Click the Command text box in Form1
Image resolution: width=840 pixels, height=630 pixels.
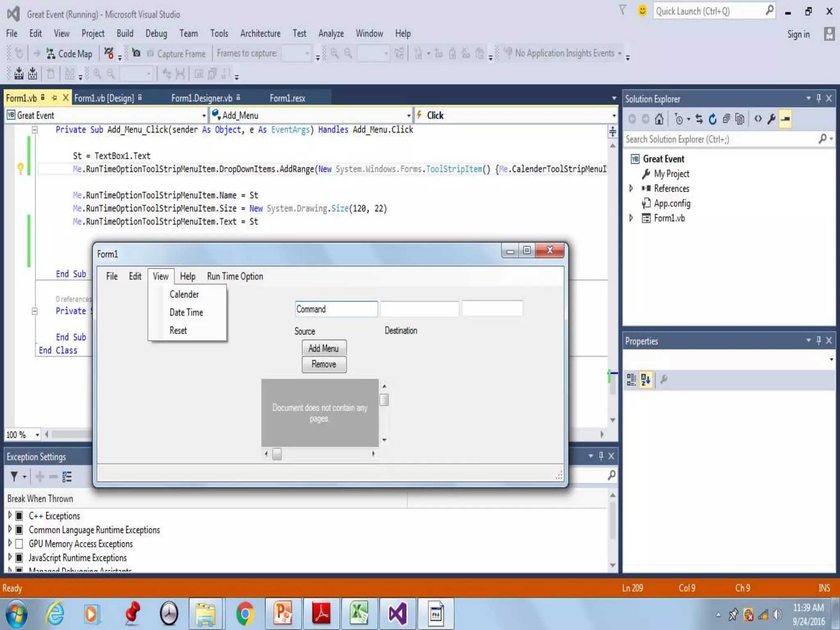click(336, 309)
